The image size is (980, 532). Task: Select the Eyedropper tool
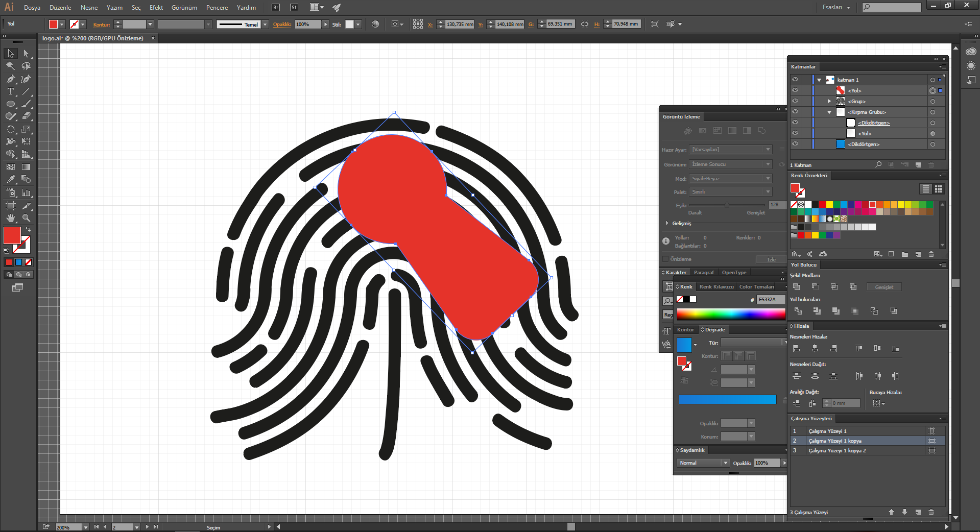tap(11, 179)
